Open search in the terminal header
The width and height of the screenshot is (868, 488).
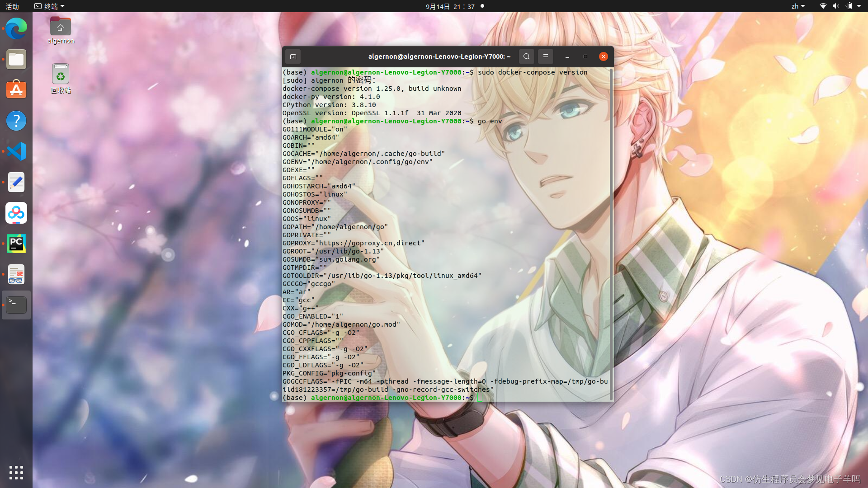[526, 56]
